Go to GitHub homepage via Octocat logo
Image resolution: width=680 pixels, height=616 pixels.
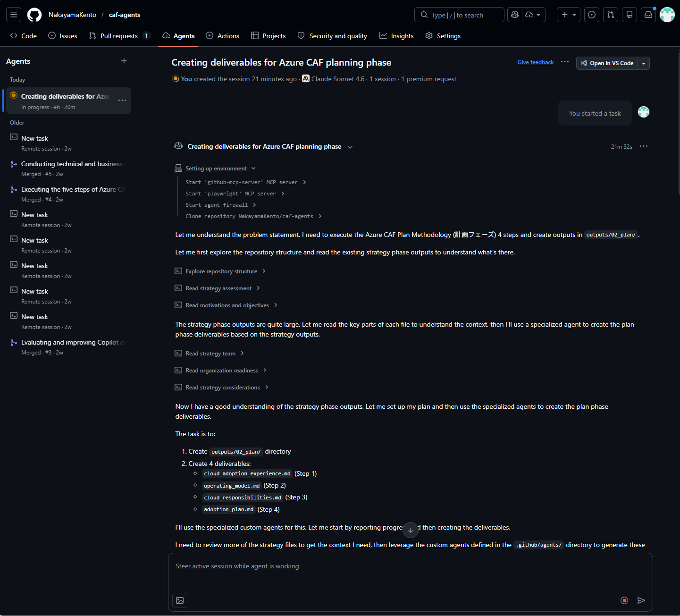[34, 15]
